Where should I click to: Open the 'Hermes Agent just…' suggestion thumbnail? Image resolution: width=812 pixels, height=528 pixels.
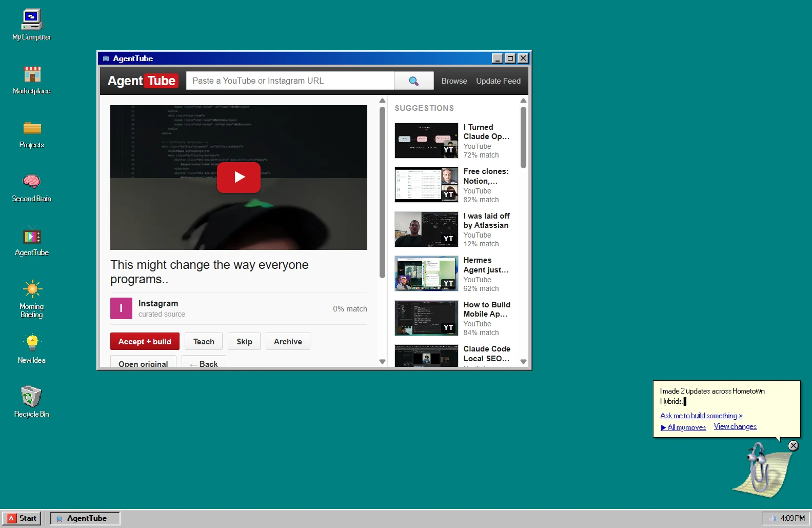click(426, 273)
